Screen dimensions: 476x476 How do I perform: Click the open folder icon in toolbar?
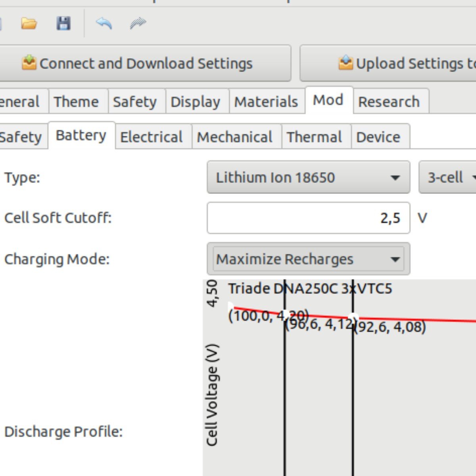[x=29, y=24]
